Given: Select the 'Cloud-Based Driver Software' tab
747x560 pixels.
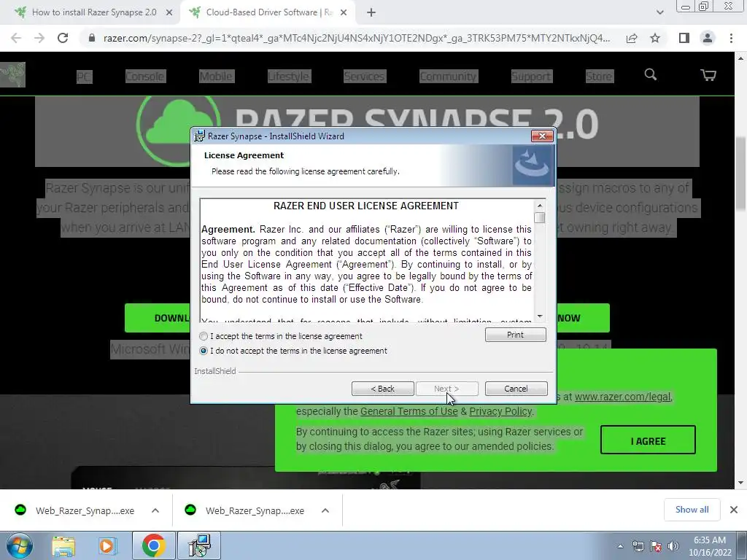Looking at the screenshot, I should point(268,12).
